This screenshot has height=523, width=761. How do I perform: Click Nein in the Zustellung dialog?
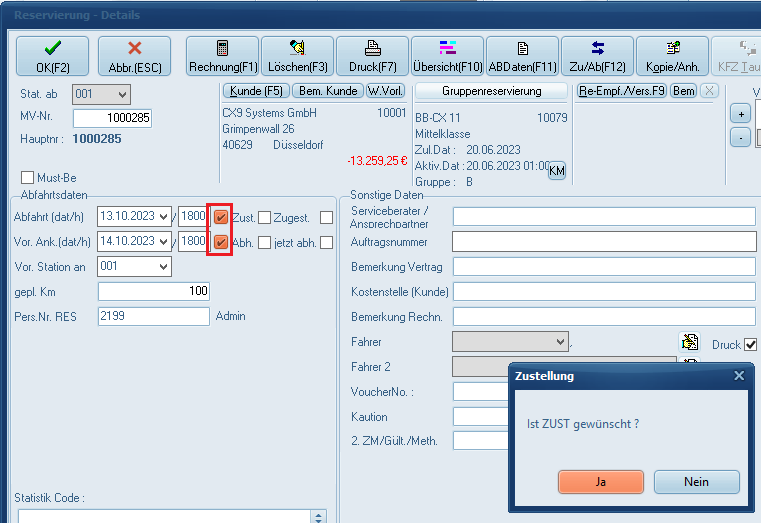pos(696,481)
